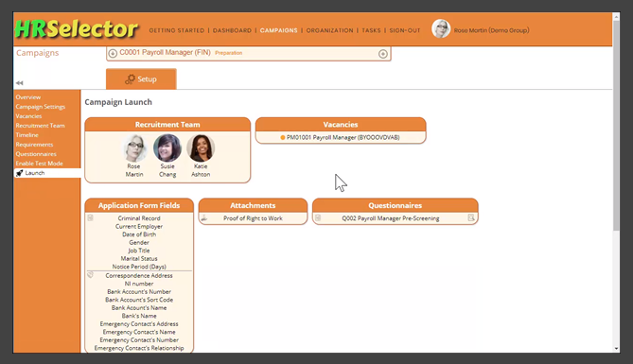Click the form icon beside Criminal Record
Image resolution: width=633 pixels, height=364 pixels.
pyautogui.click(x=91, y=217)
